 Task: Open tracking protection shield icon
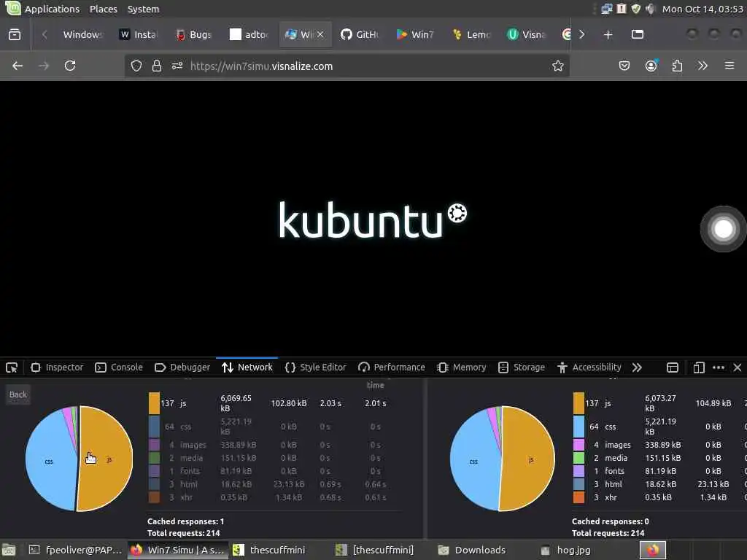pos(136,66)
